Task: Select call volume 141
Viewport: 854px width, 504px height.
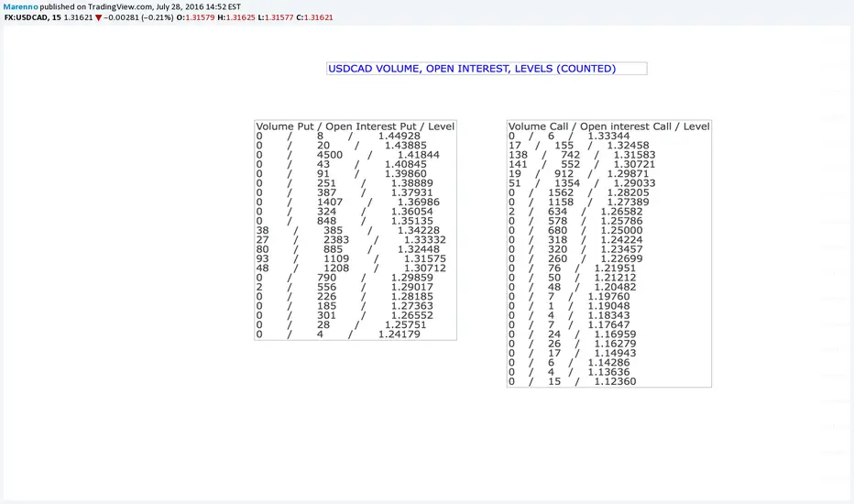Action: coord(518,164)
